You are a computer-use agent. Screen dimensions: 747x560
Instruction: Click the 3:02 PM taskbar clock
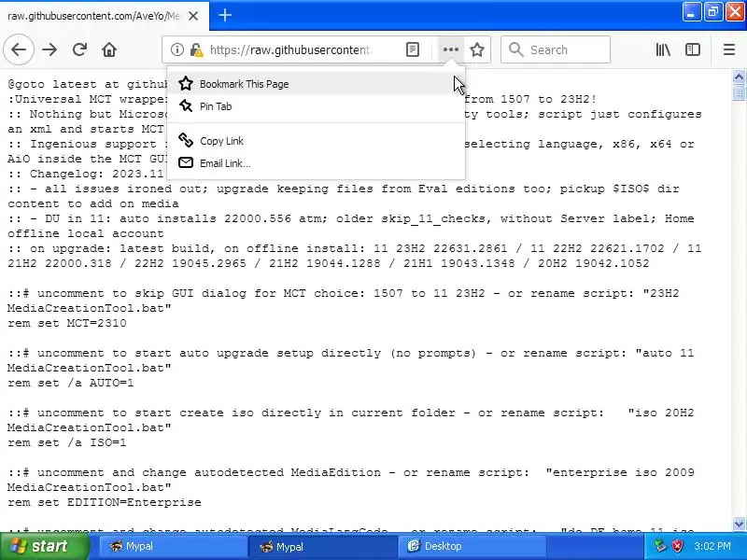tap(712, 546)
